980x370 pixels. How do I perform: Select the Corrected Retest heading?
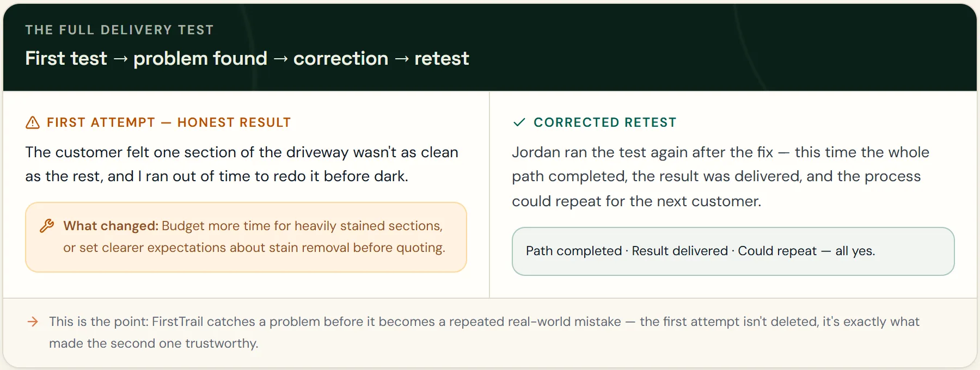pos(605,122)
